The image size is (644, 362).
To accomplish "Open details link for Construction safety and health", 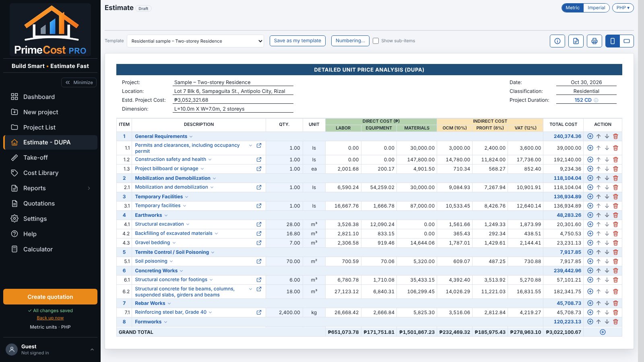I will (x=259, y=160).
